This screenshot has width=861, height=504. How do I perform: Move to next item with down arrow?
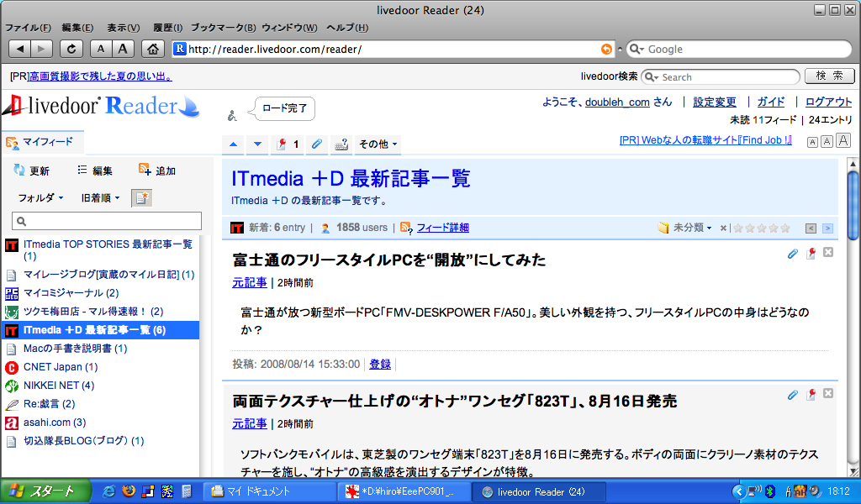[x=257, y=144]
